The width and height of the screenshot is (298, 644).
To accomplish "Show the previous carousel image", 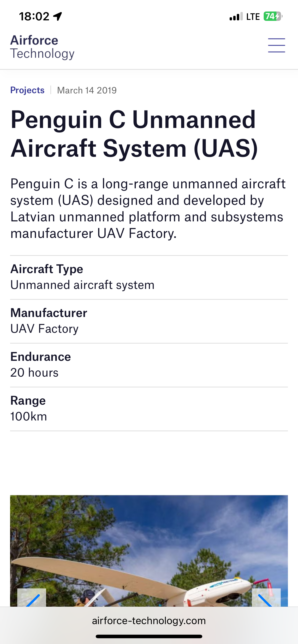I will tap(32, 598).
